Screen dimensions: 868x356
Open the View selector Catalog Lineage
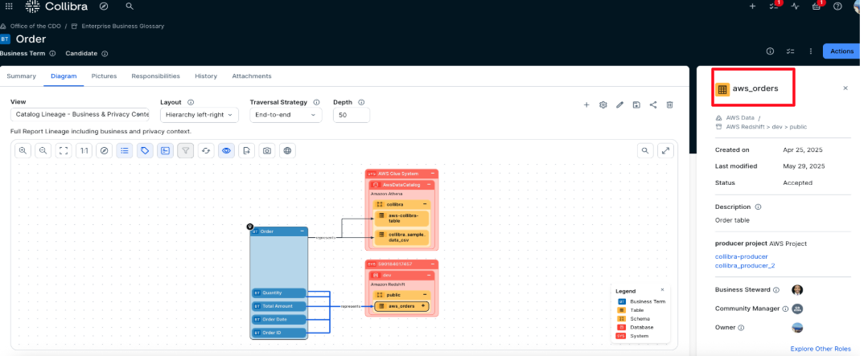(80, 114)
